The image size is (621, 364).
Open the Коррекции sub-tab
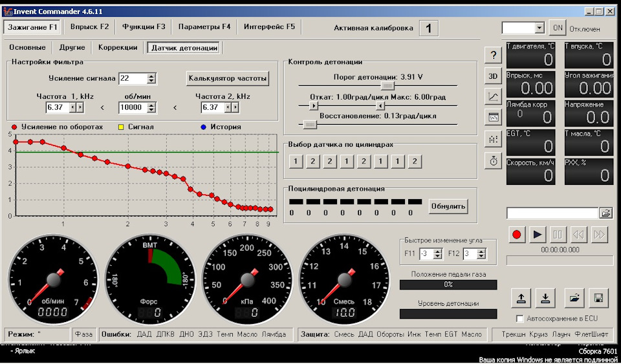(118, 47)
